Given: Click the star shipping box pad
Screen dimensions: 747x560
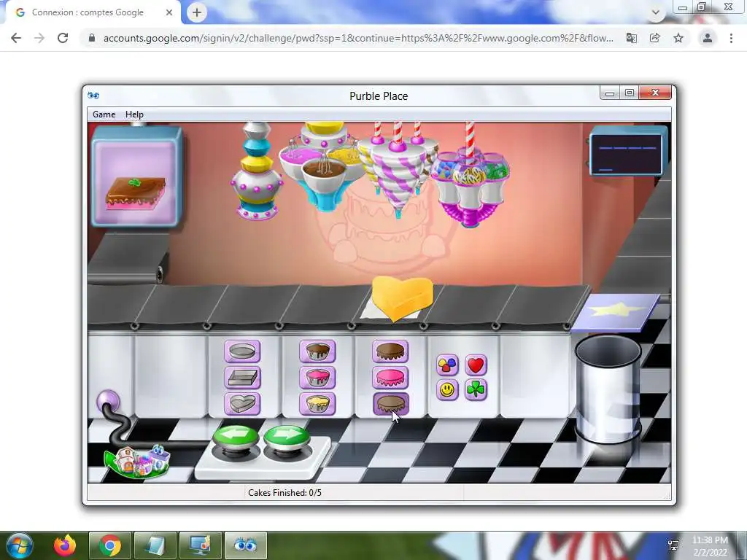Looking at the screenshot, I should click(616, 313).
